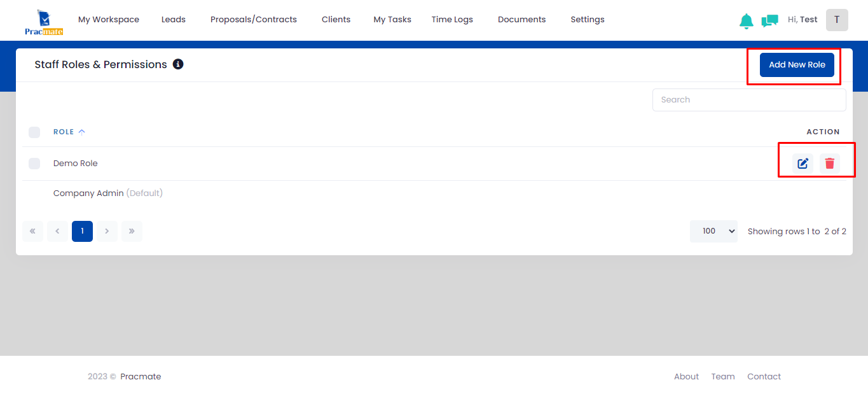Click the Pracmate logo

coord(44,22)
